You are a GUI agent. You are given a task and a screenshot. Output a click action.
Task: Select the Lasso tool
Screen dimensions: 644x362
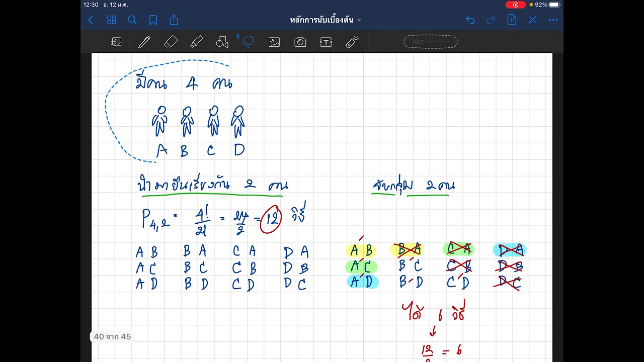(248, 42)
